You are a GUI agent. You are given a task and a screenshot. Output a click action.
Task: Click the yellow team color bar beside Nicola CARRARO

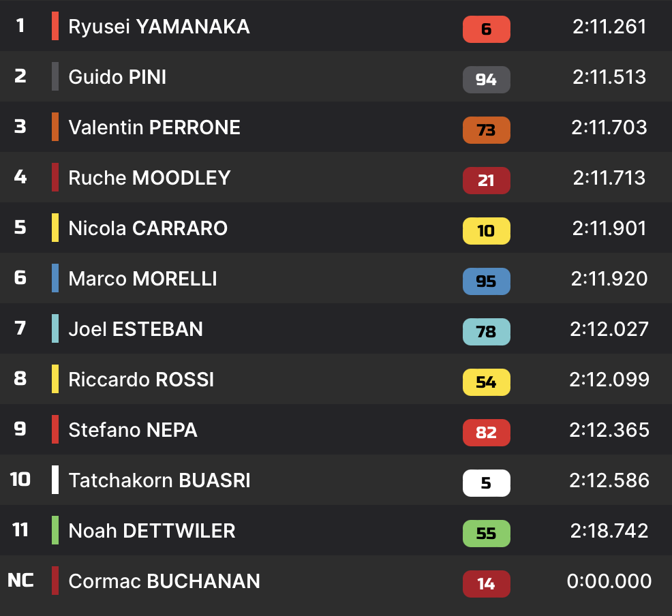tap(55, 228)
